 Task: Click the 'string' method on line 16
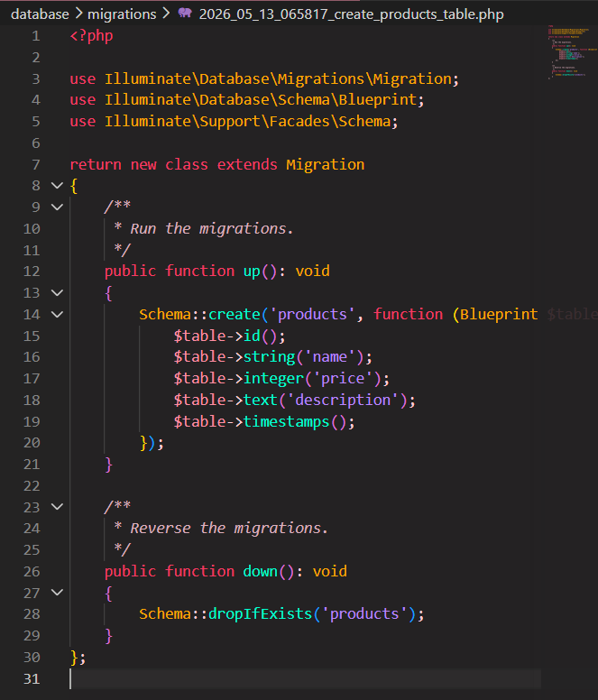(269, 357)
